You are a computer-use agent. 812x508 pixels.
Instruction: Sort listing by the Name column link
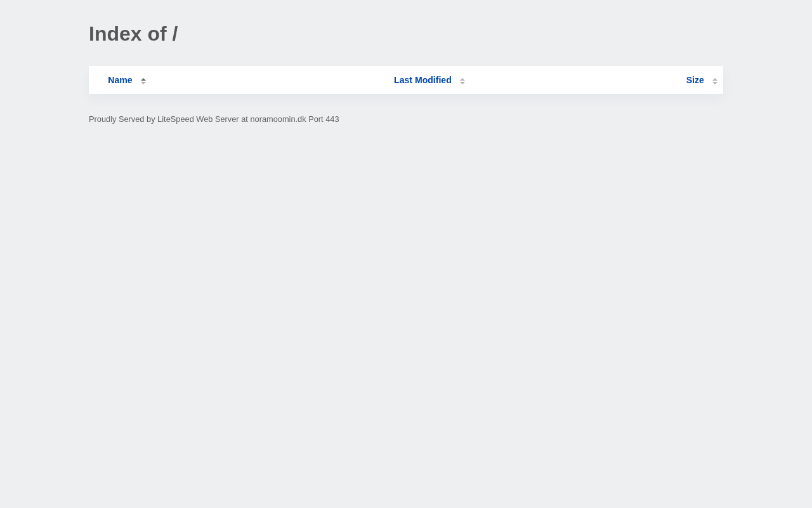coord(120,80)
